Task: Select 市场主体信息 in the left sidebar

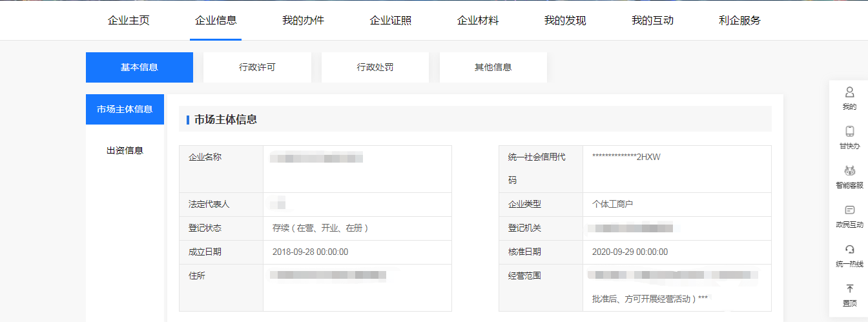Action: [125, 109]
